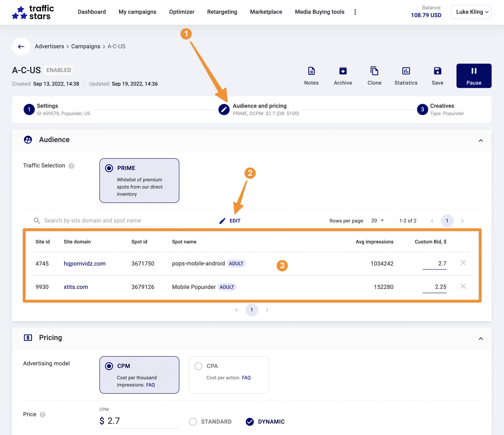The height and width of the screenshot is (435, 504).
Task: Open Rows per page dropdown
Action: [378, 221]
